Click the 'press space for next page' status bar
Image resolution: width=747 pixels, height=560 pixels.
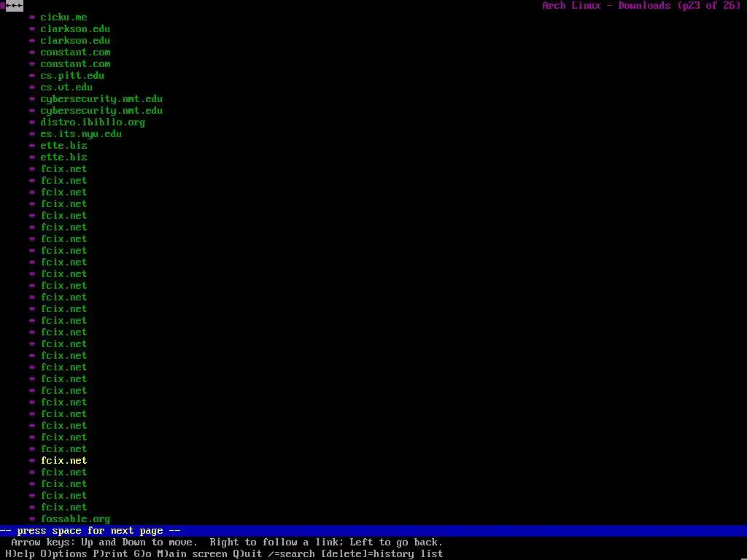tap(373, 531)
